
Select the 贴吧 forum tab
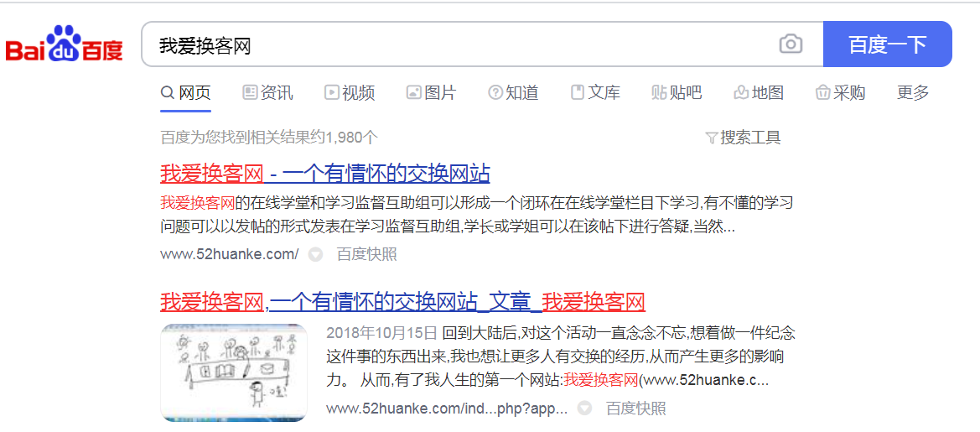(x=677, y=93)
